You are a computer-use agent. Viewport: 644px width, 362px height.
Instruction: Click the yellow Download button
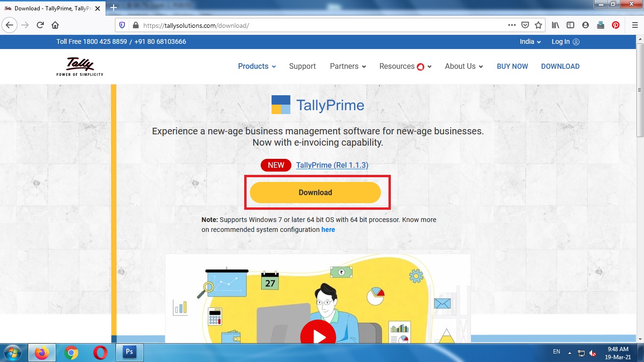[x=315, y=192]
